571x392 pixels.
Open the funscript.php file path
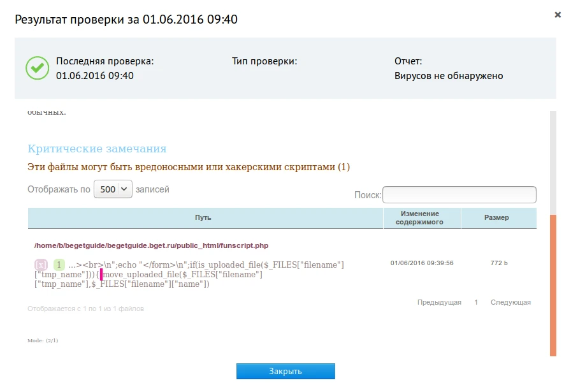[151, 245]
